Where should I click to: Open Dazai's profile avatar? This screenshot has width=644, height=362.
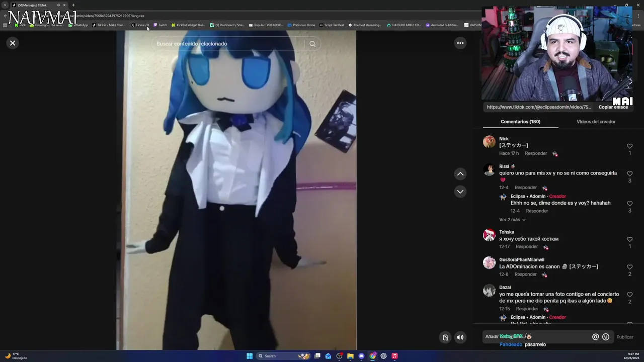click(489, 291)
